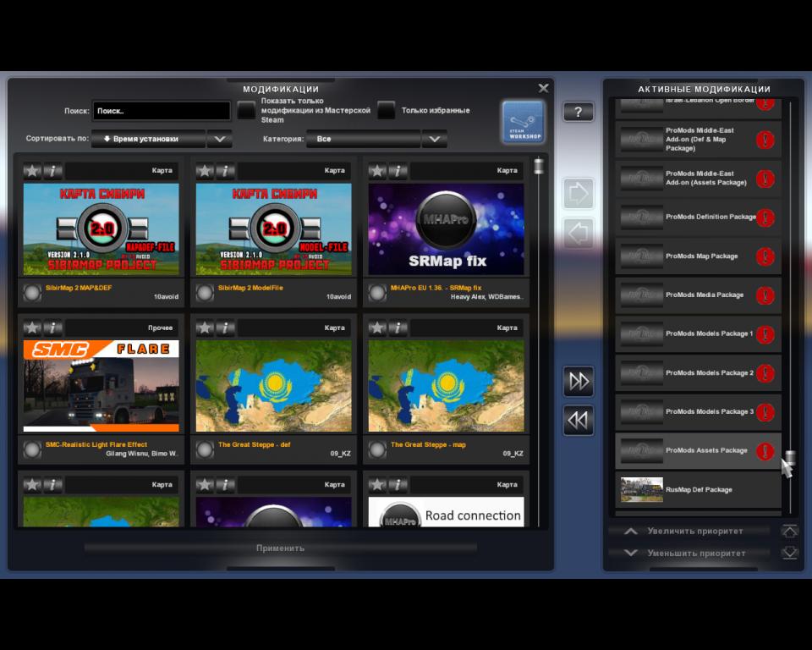Show info for SibirMap 2 MAP&DEF mod
Screen dimensions: 812x650
(x=52, y=170)
